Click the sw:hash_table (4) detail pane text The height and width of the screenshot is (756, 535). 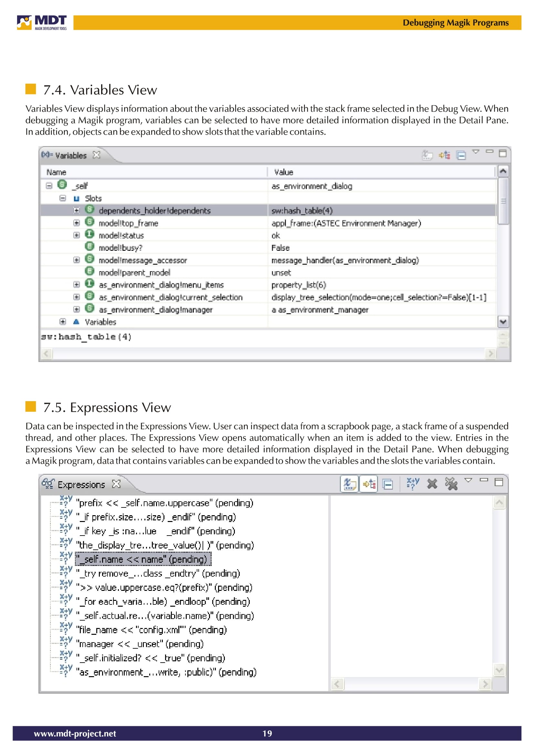click(x=86, y=337)
